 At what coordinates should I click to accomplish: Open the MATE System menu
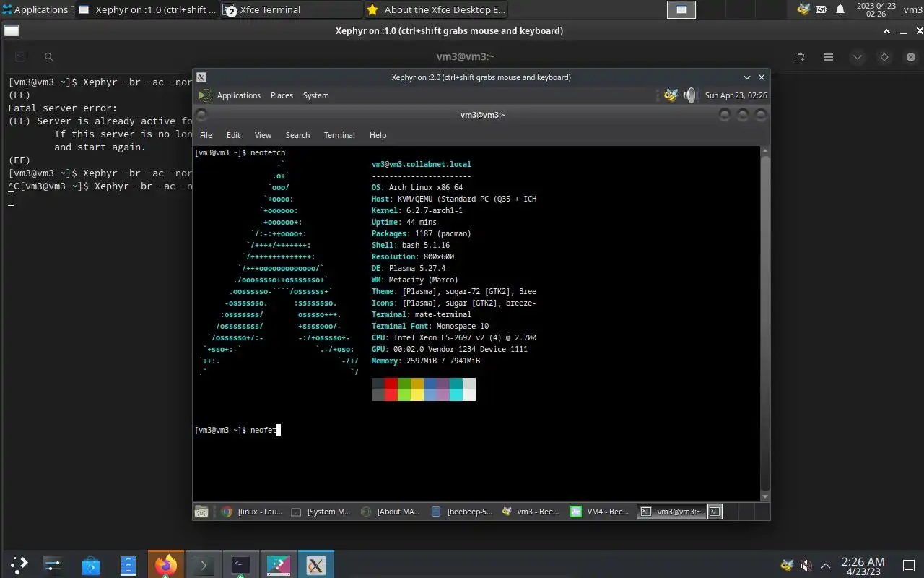[315, 95]
